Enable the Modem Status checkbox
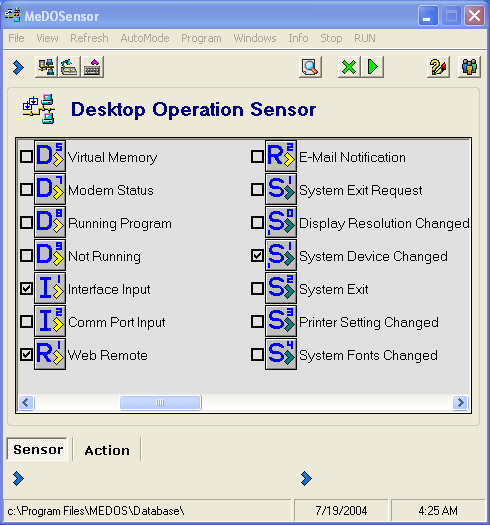This screenshot has height=525, width=490. click(26, 190)
